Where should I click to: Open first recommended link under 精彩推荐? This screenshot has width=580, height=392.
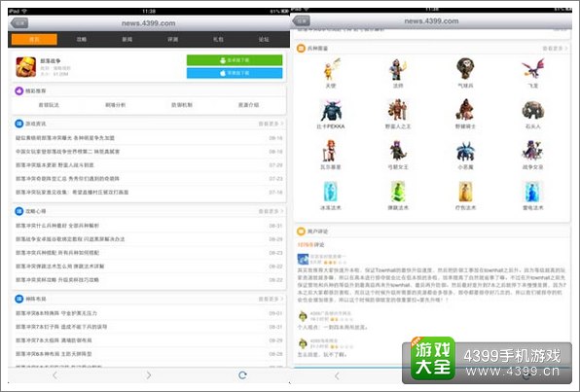tap(49, 105)
